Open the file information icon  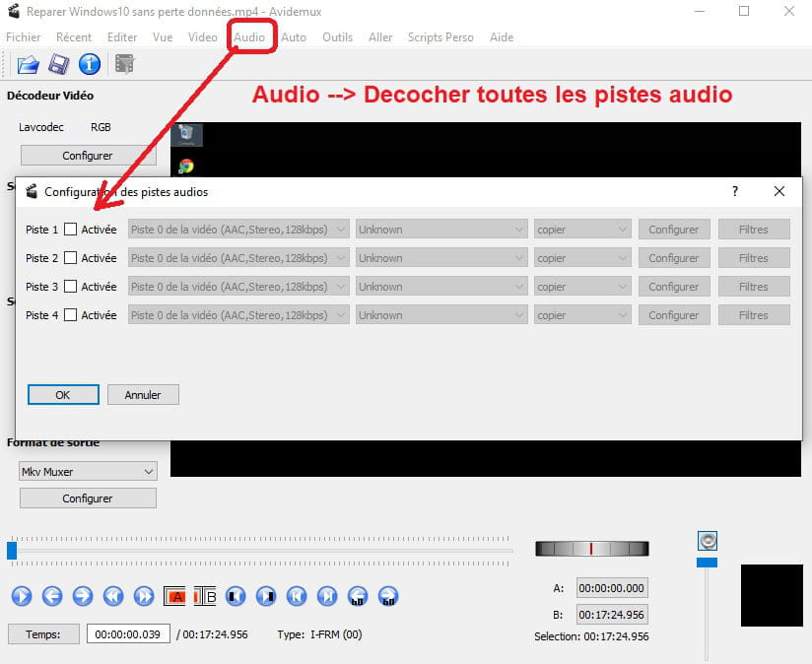[89, 65]
